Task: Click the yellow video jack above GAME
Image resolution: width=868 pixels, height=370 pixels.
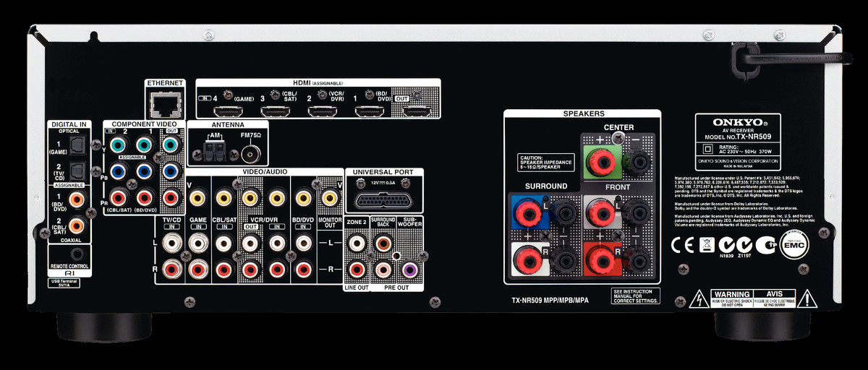Action: [x=198, y=197]
